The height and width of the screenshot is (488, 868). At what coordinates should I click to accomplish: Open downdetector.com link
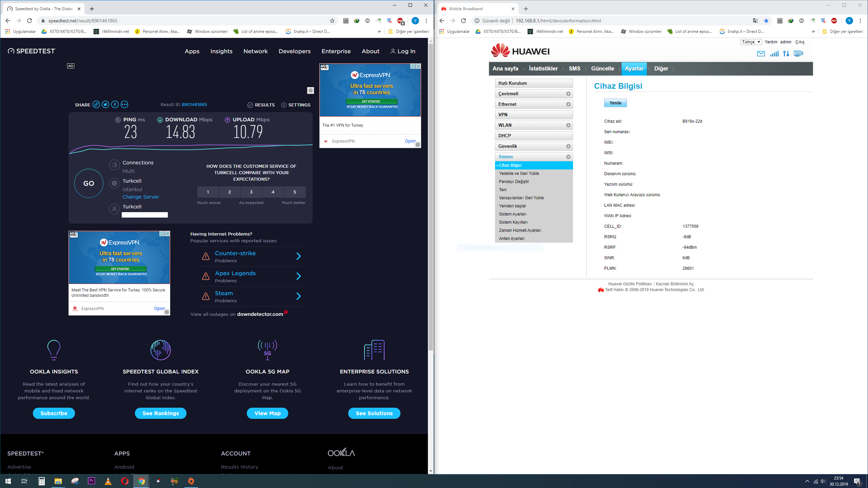pyautogui.click(x=260, y=314)
